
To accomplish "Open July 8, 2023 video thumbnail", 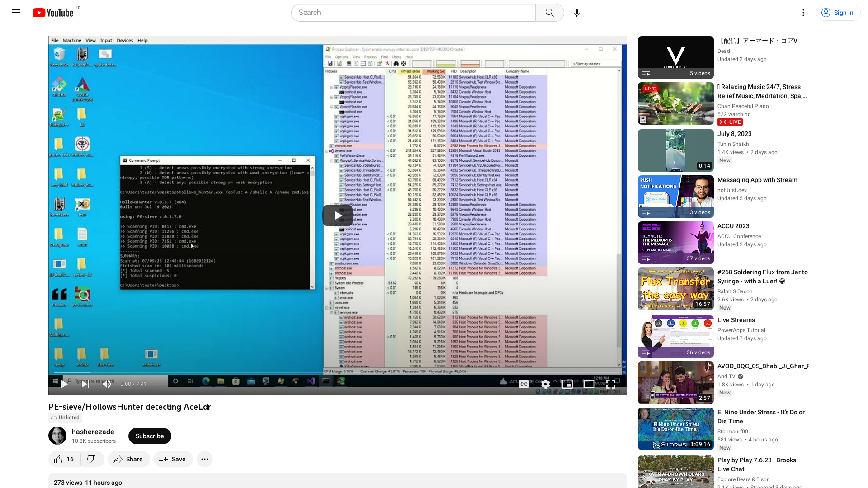I will pyautogui.click(x=675, y=150).
